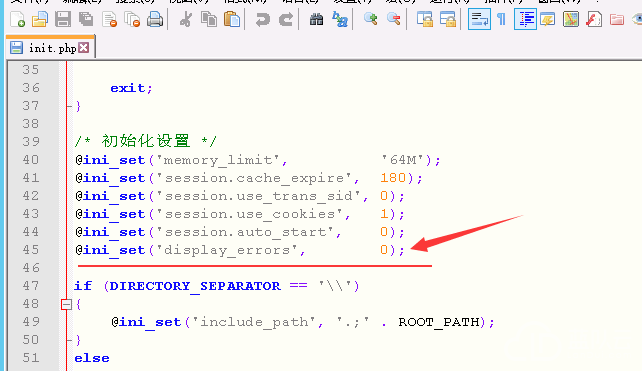Viewport: 642px width, 371px height.
Task: Cut selection with the scissors icon
Action: coord(186,19)
